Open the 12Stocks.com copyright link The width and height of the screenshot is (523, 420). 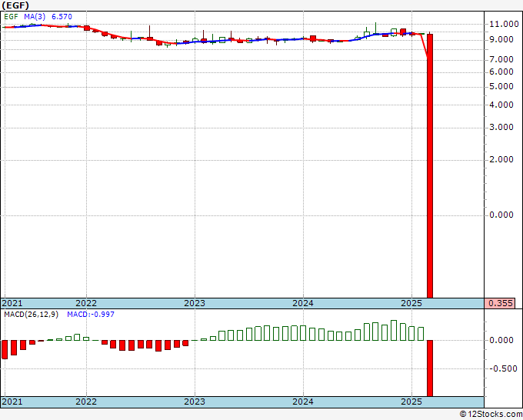coord(491,415)
